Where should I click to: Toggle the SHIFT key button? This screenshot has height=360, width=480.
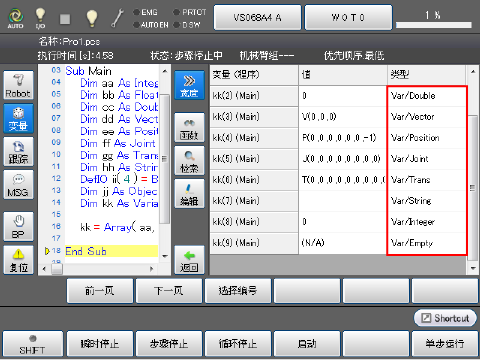click(x=32, y=344)
